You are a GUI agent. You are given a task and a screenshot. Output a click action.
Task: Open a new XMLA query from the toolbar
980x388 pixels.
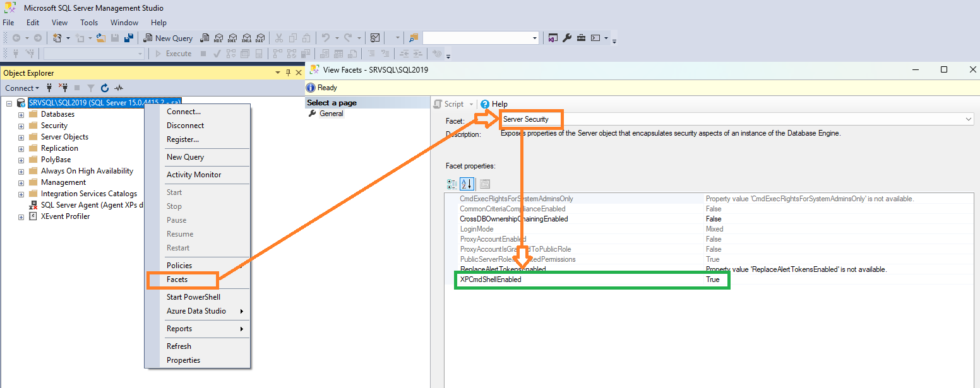(x=246, y=38)
